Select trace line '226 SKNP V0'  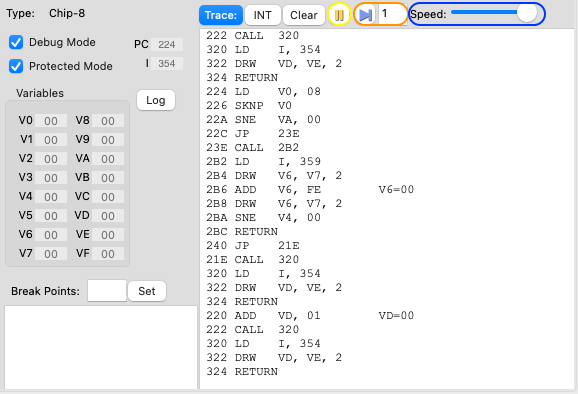(249, 105)
